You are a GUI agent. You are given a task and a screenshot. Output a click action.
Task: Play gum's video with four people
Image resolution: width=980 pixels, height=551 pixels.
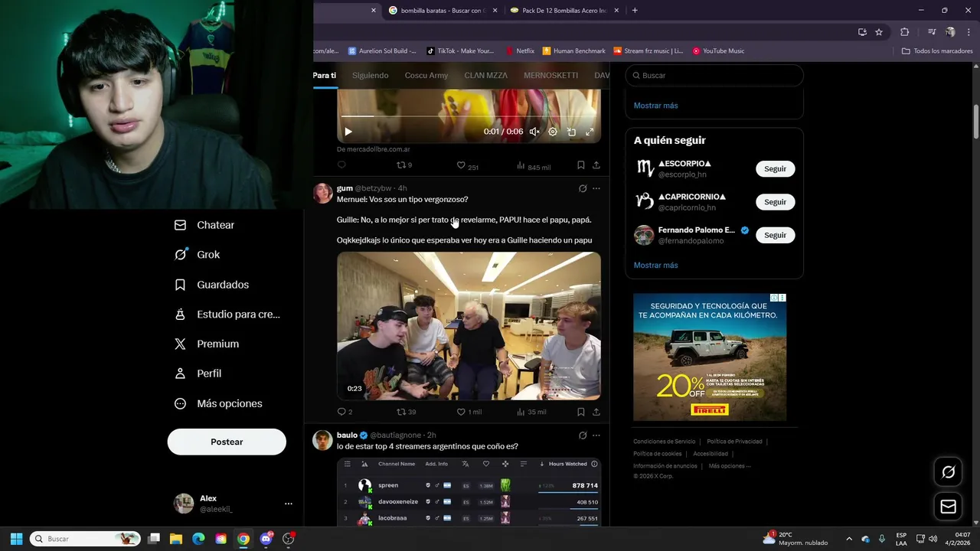tap(469, 326)
